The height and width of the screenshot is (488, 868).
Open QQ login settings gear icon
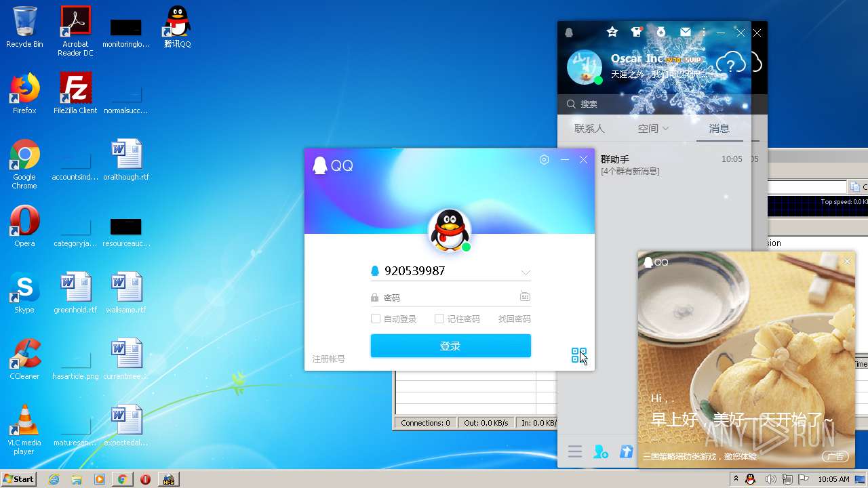click(x=544, y=160)
